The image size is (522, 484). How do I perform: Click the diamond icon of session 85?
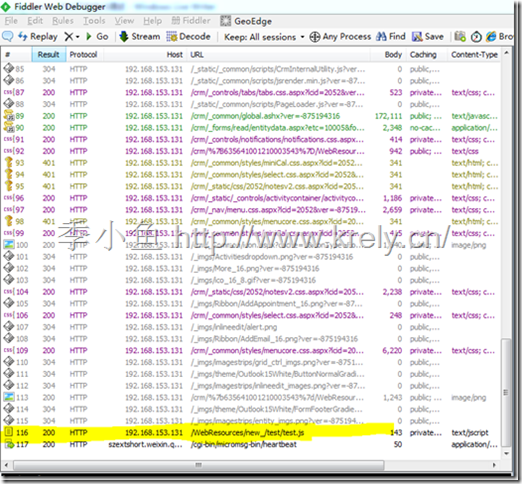point(8,68)
